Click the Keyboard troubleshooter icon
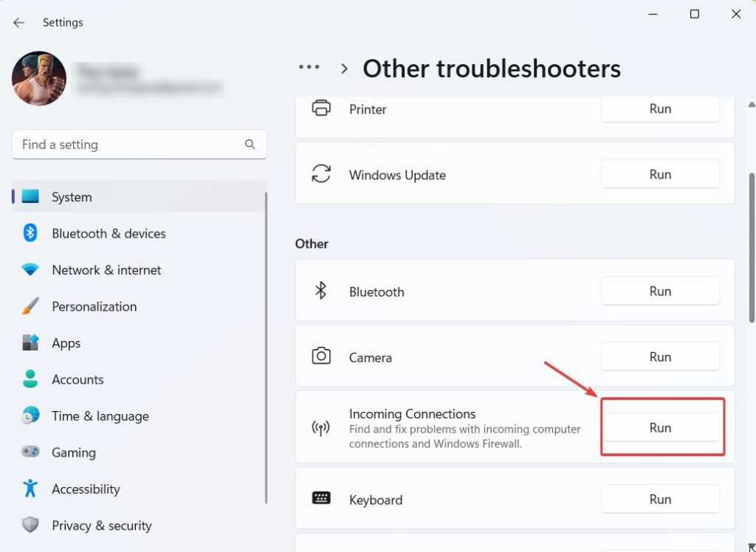The height and width of the screenshot is (552, 756). point(321,498)
